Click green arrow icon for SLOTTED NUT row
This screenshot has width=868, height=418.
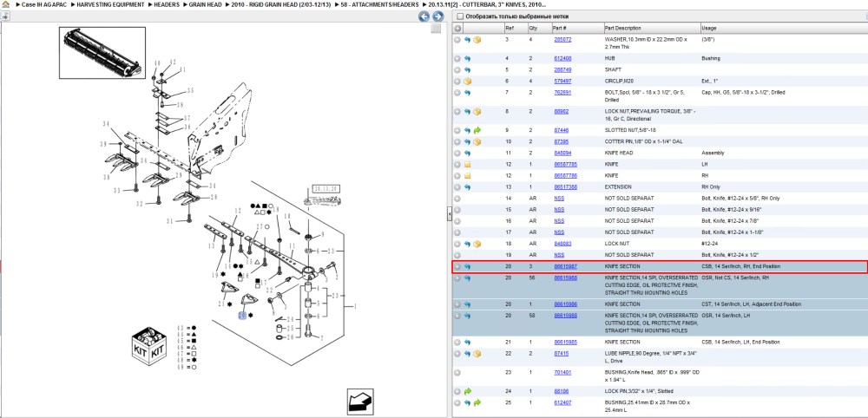[x=477, y=130]
